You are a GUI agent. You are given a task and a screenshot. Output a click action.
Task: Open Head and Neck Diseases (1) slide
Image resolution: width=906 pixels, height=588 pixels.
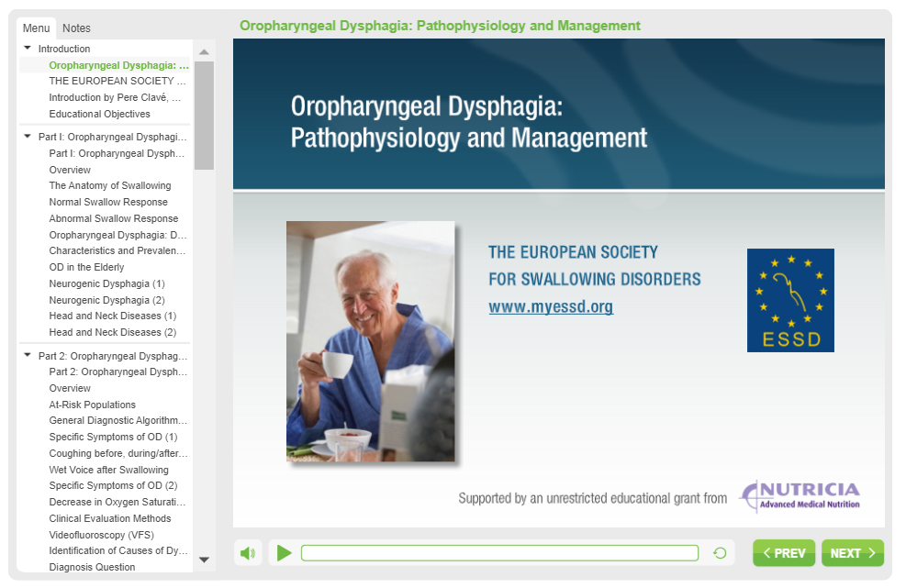[x=113, y=316]
